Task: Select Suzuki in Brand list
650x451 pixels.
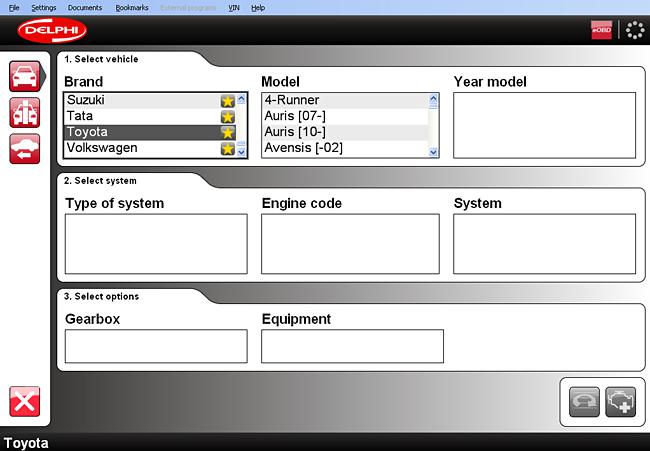Action: [x=150, y=100]
